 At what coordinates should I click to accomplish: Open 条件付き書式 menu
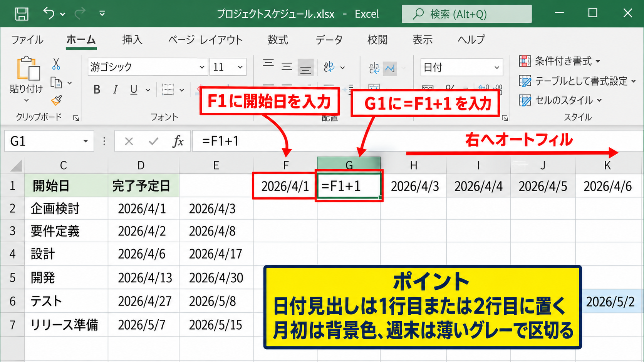(560, 61)
